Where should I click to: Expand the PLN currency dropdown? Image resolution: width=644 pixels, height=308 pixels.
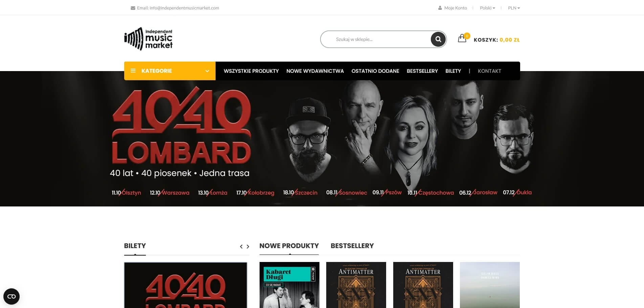tap(514, 8)
